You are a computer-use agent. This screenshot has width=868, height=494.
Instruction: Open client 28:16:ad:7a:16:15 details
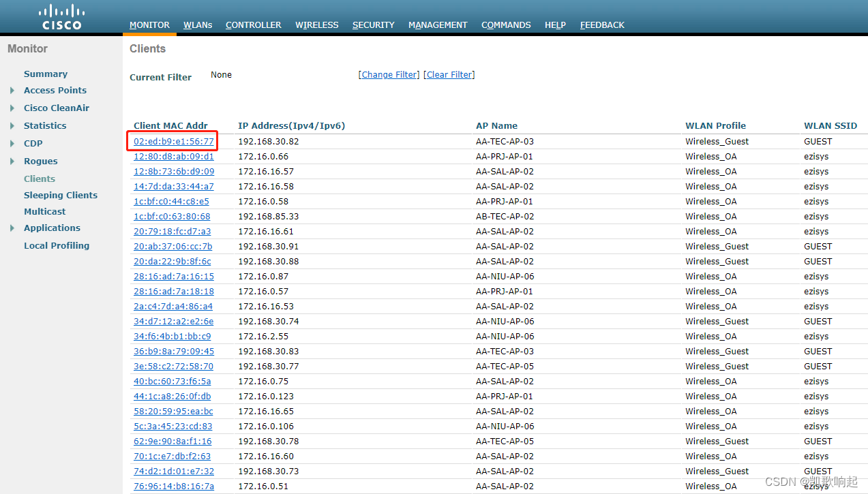click(174, 277)
